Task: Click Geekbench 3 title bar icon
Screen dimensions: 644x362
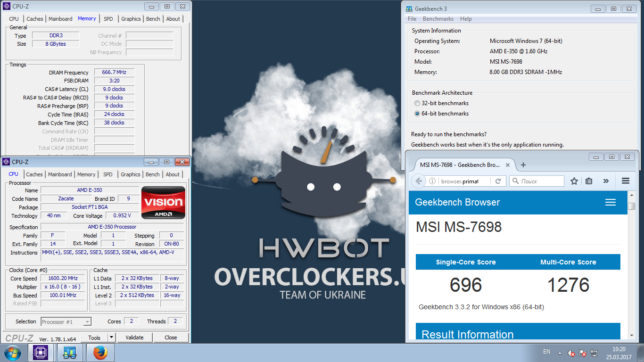Action: pyautogui.click(x=409, y=8)
